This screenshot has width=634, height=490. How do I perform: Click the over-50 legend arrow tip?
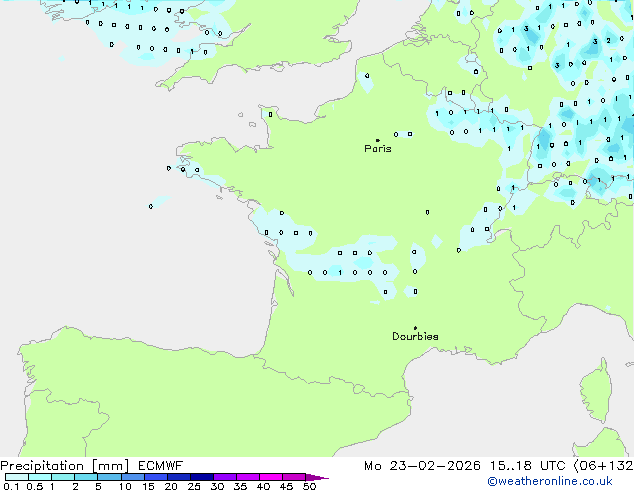(x=317, y=477)
